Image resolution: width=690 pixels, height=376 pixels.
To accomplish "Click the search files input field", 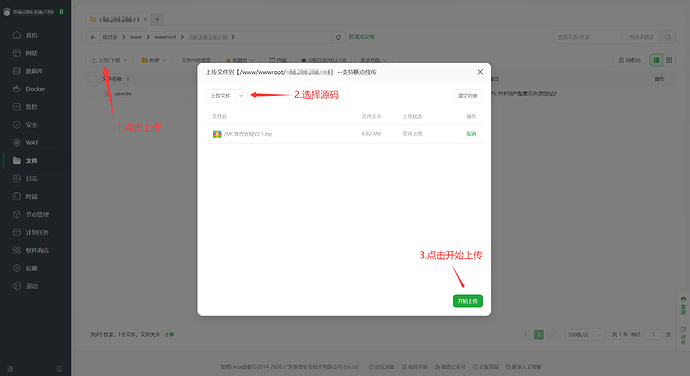I will coord(587,37).
